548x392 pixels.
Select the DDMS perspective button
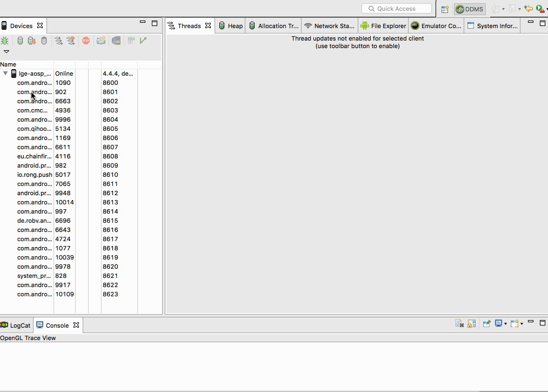[x=470, y=9]
